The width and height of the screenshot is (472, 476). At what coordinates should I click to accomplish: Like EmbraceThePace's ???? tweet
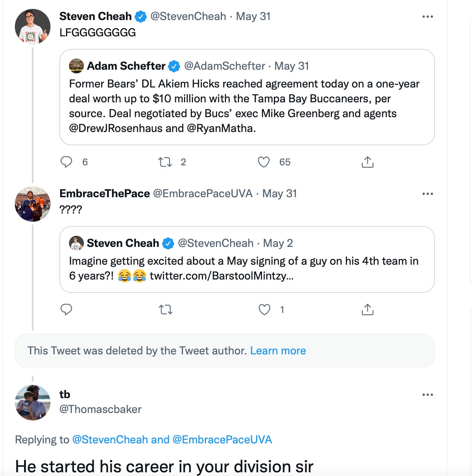pyautogui.click(x=264, y=309)
